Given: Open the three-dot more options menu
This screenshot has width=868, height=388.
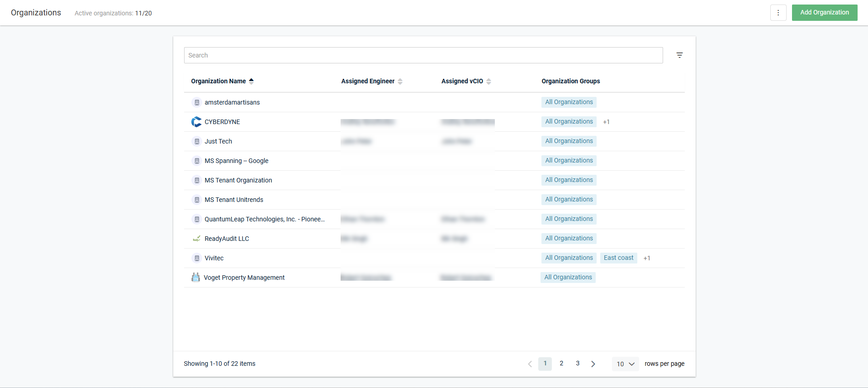Looking at the screenshot, I should point(778,13).
